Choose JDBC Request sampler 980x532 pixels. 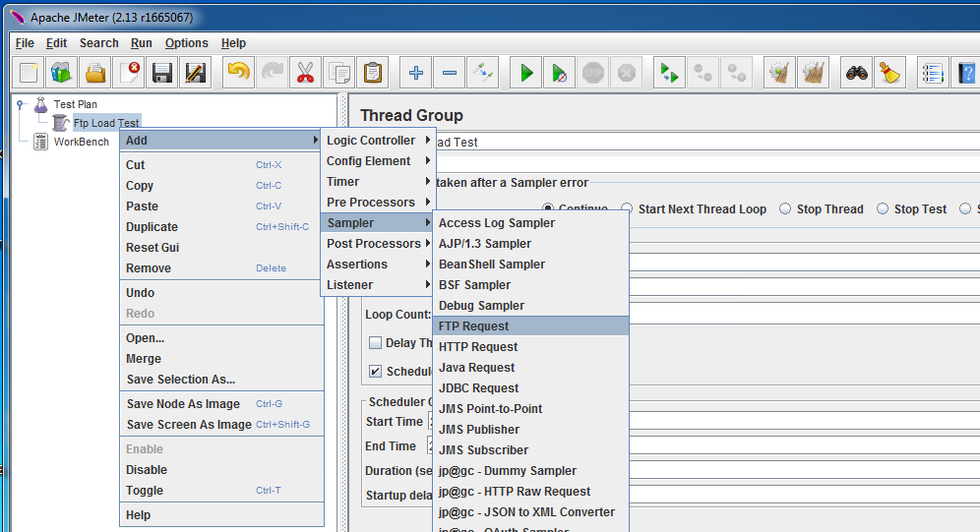[x=530, y=387]
